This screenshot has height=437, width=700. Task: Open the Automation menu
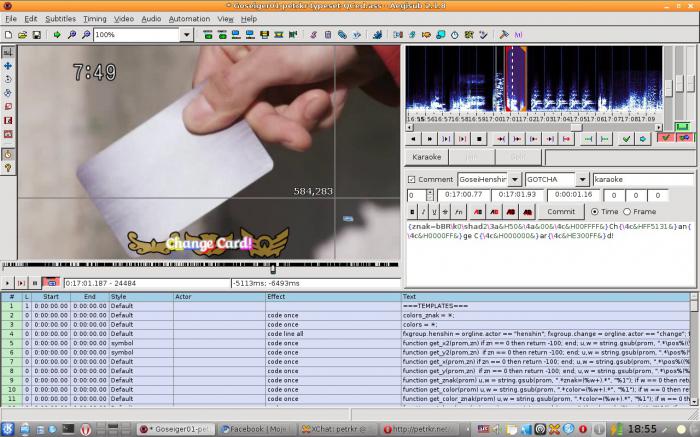coord(189,19)
